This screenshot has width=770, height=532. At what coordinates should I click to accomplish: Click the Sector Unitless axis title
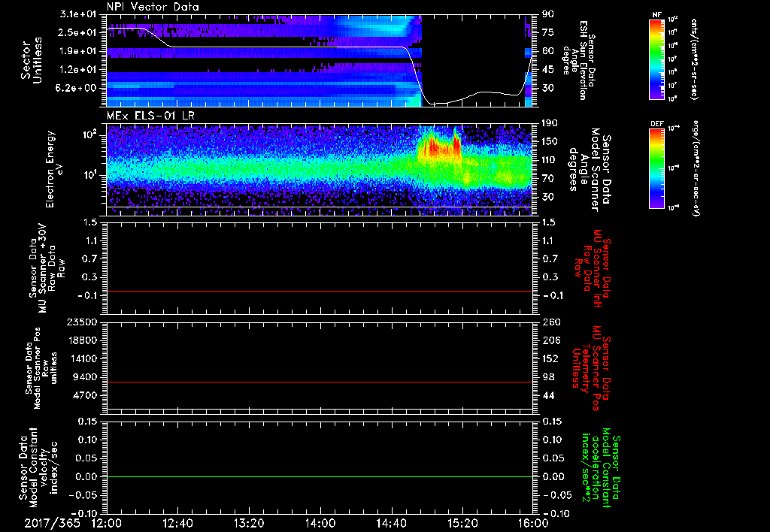click(32, 60)
